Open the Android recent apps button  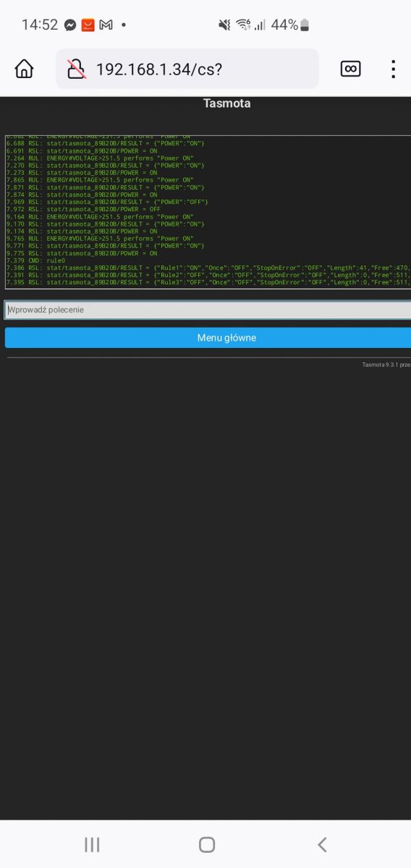(92, 844)
